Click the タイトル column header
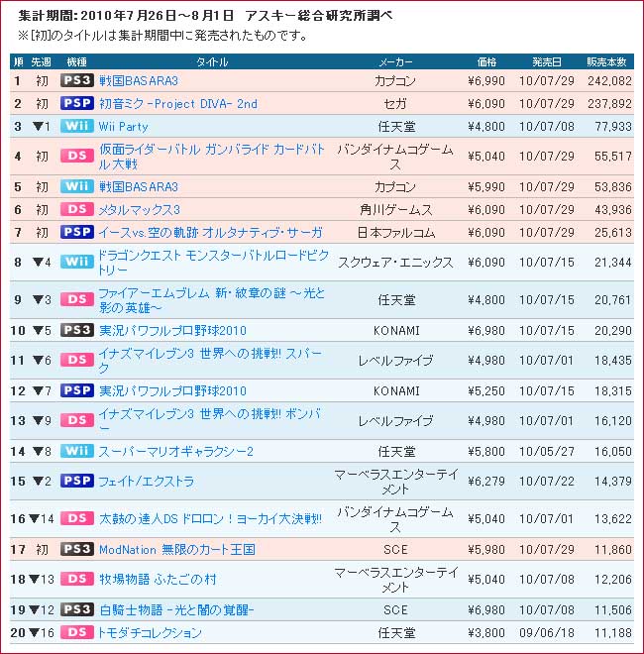This screenshot has height=654, width=644. tap(212, 62)
